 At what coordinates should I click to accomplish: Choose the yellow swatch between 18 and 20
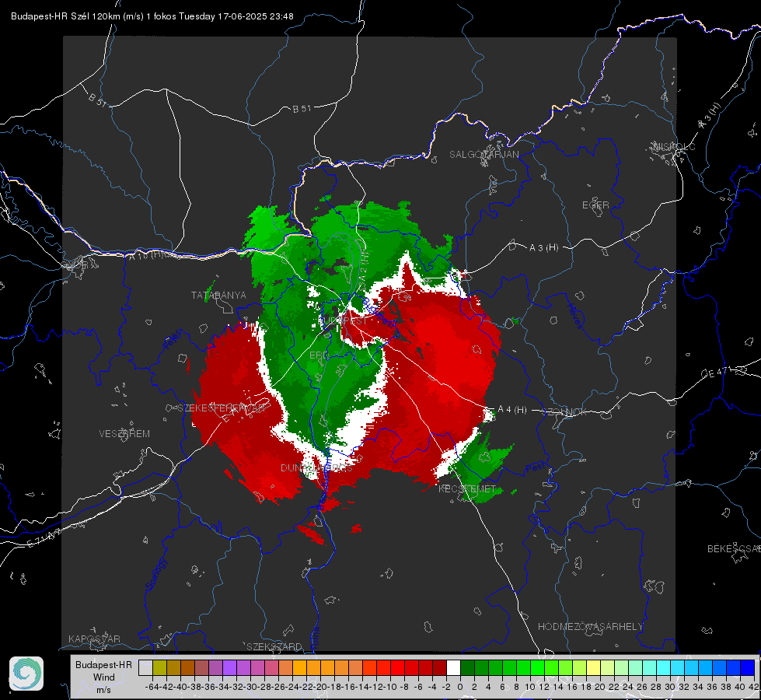click(593, 667)
